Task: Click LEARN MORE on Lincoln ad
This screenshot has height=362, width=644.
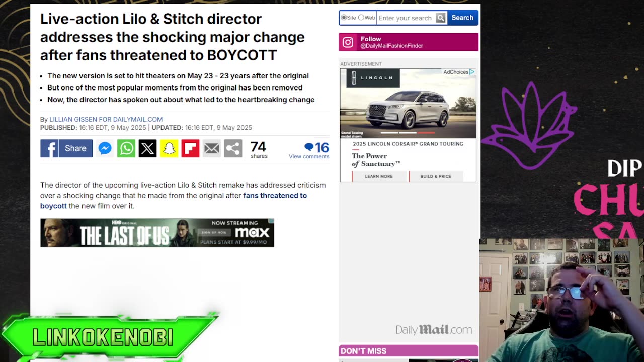Action: pos(379,176)
